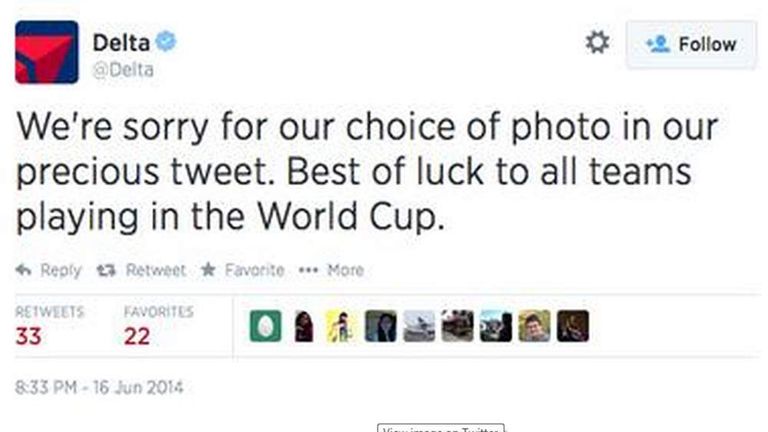Click the blue verified badge next to Delta
The image size is (768, 432).
pyautogui.click(x=166, y=42)
